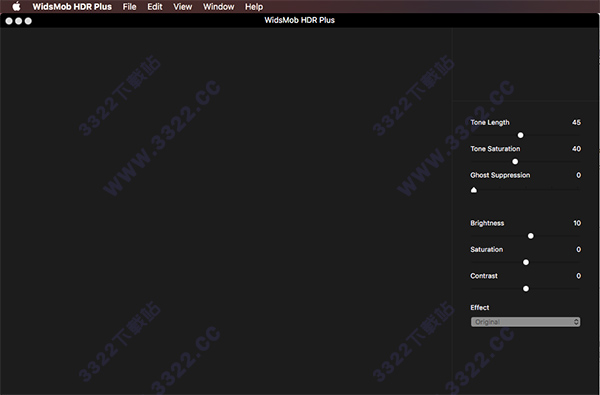Open the WidsMob HDR Plus application menu
600x395 pixels.
72,7
